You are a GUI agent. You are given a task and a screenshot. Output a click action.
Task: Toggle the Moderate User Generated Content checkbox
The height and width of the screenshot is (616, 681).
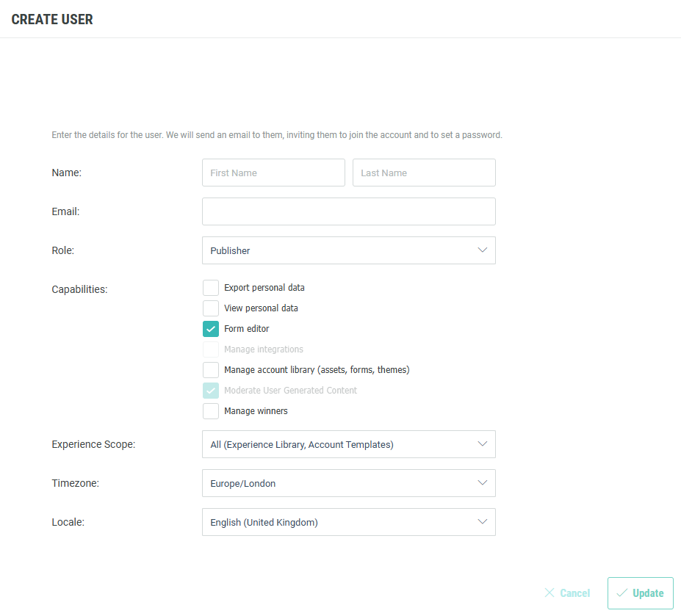click(211, 391)
